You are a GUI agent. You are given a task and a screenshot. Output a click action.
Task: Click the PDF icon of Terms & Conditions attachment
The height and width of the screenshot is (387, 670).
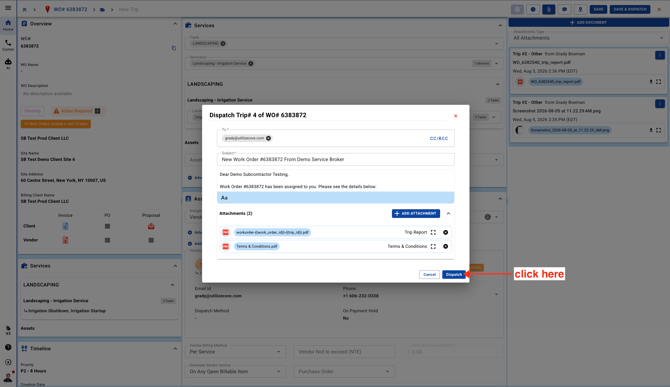point(226,246)
